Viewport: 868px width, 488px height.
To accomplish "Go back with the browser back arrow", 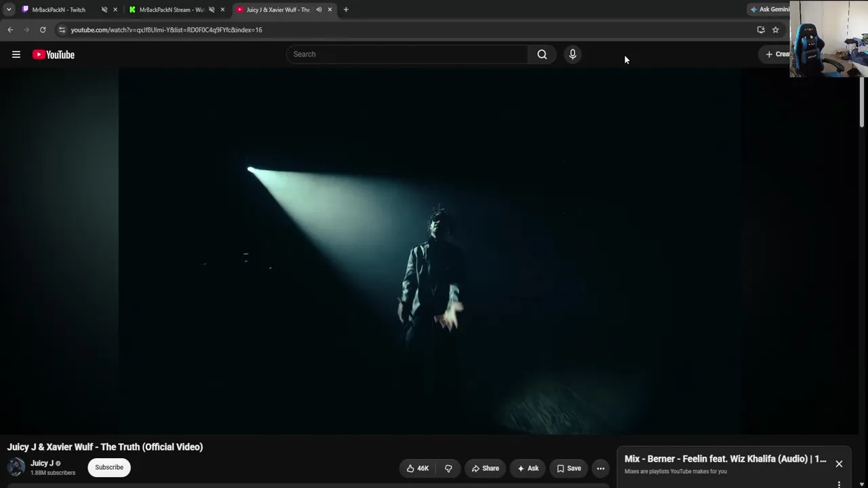I will coord(10,30).
